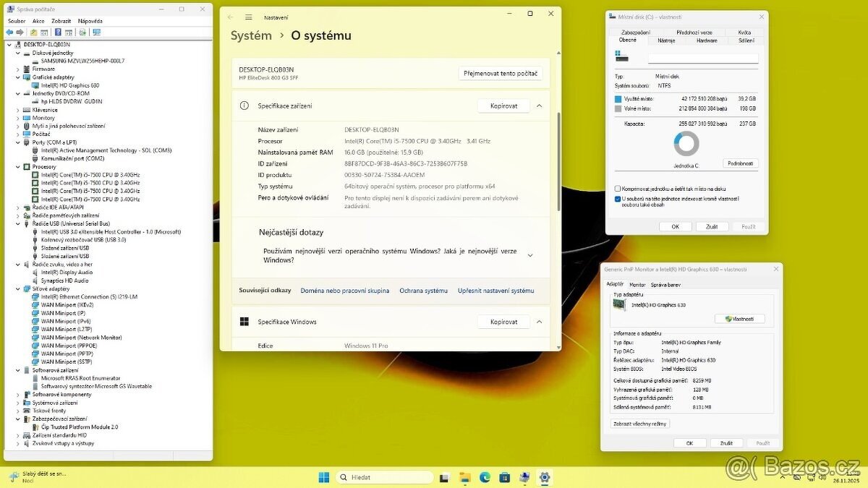Collapse the Procesory tree node

coord(17,166)
